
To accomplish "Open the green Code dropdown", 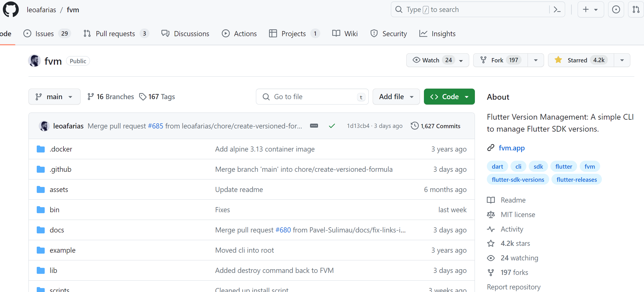I will click(x=449, y=97).
